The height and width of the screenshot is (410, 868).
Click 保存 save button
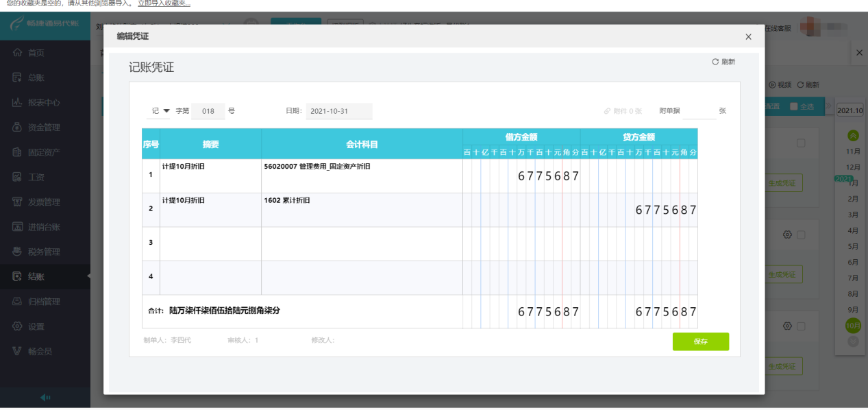click(x=700, y=341)
